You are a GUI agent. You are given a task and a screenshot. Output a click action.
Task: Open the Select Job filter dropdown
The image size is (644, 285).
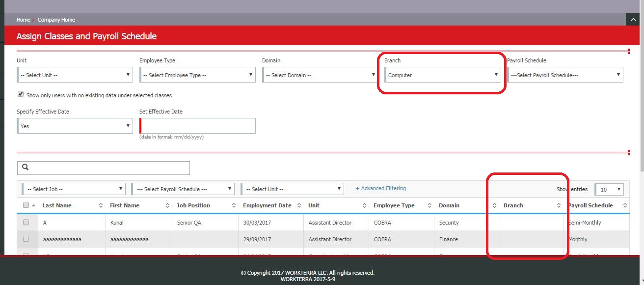74,189
